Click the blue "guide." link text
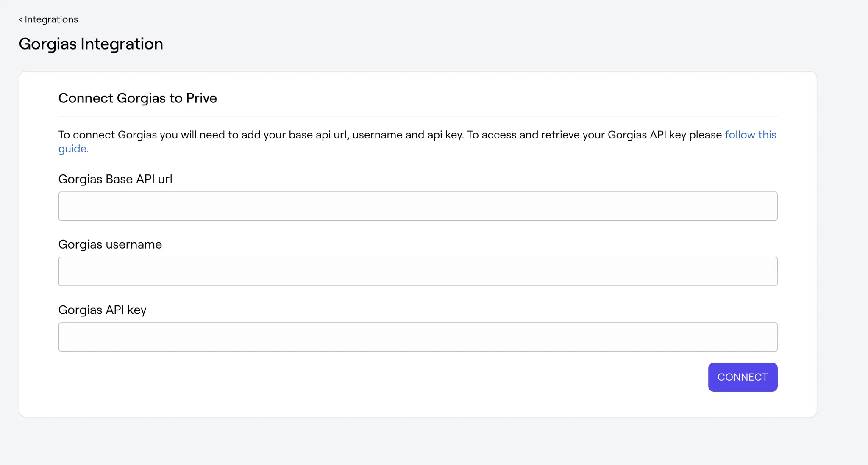Image resolution: width=868 pixels, height=465 pixels. (x=73, y=149)
